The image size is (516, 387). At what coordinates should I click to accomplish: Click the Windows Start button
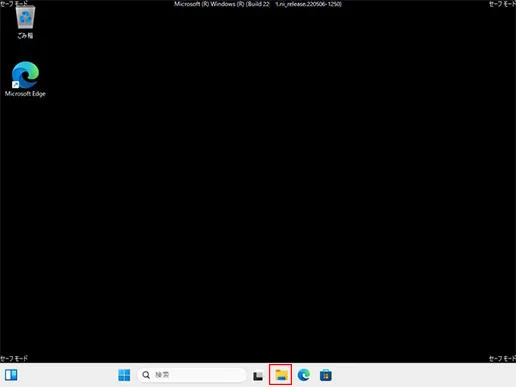[x=124, y=375]
